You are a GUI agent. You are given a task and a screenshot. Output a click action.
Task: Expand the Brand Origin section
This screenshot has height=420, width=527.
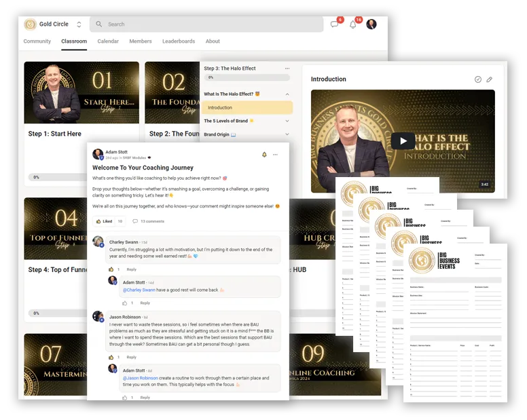click(x=287, y=134)
